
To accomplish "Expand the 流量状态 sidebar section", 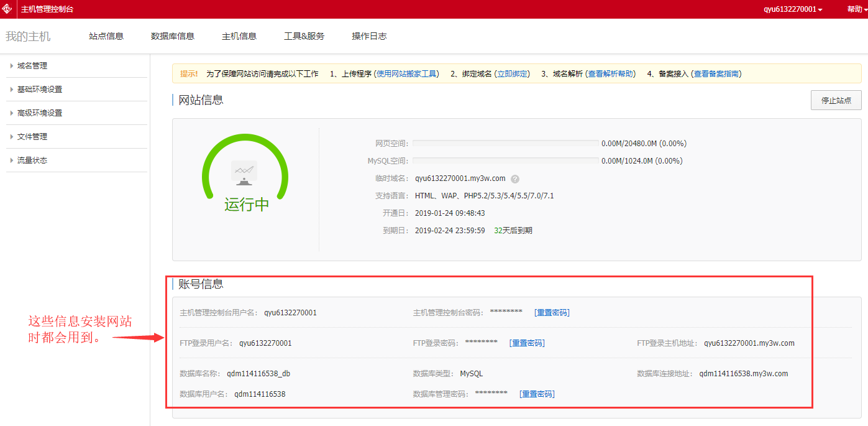I will [32, 160].
